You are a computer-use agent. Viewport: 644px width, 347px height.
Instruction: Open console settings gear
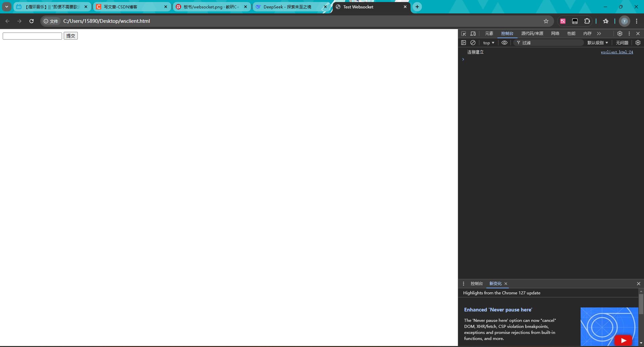point(638,43)
